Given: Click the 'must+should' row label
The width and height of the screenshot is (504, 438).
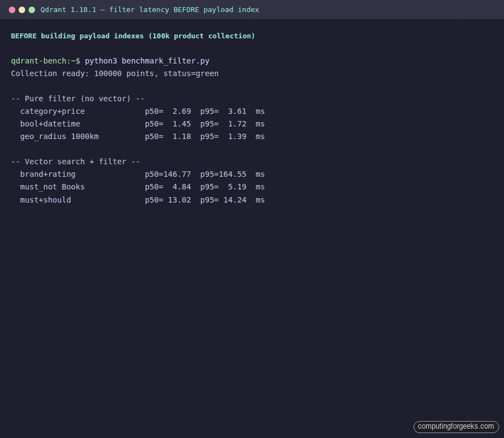Looking at the screenshot, I should click(45, 200).
